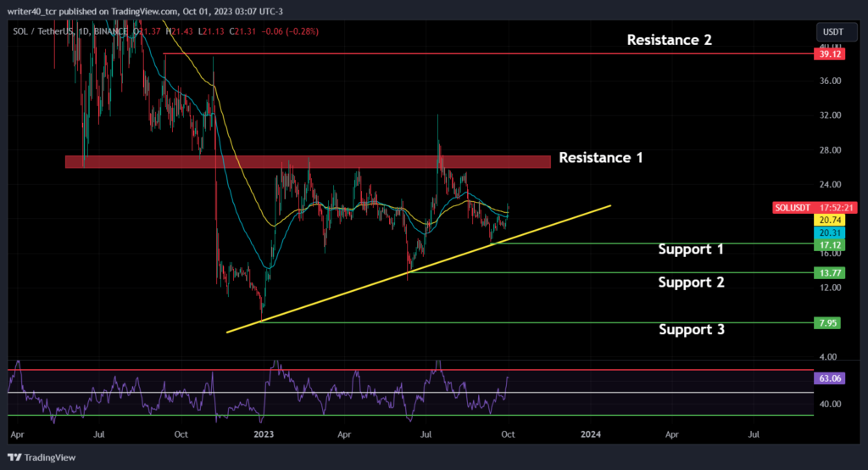Click the cyan 20.31 moving average label
The width and height of the screenshot is (868, 470).
coord(829,232)
